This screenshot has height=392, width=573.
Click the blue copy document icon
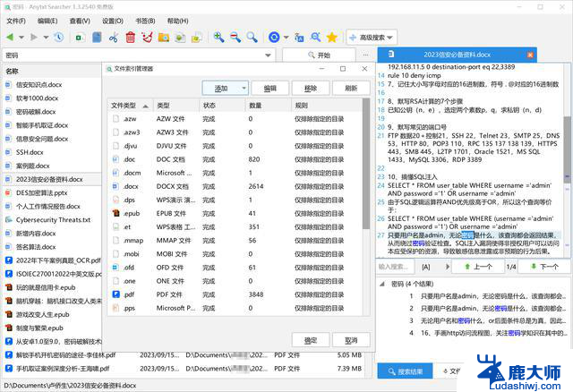97,38
